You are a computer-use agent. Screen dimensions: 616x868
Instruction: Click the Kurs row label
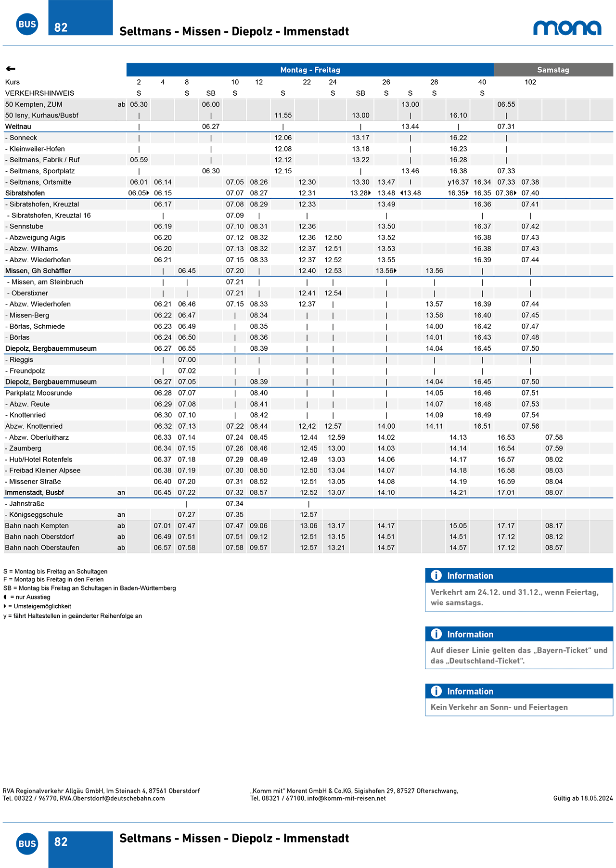click(13, 82)
